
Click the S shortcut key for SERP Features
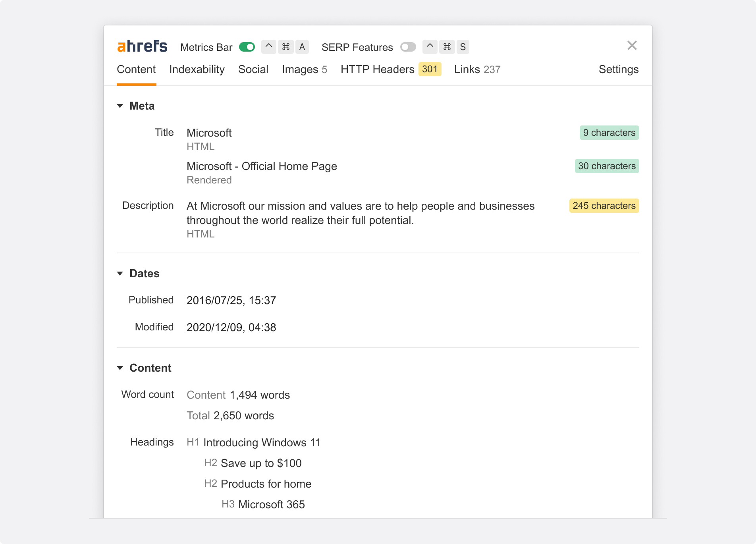click(x=463, y=47)
